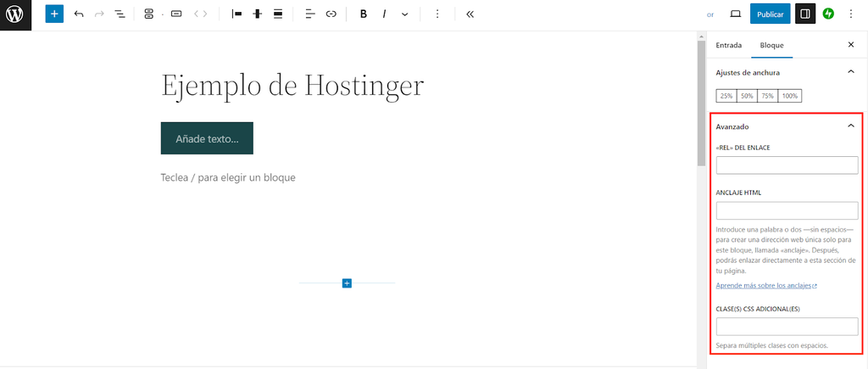Click the editor canvas vertical scrollbar
Viewport: 868px width, 369px height.
(701, 103)
